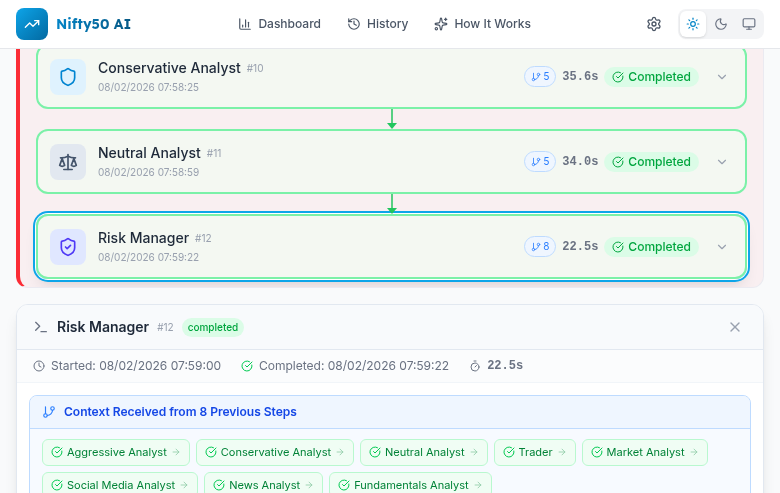
Task: Click the Fundamentals Analyst context chip
Action: 410,485
